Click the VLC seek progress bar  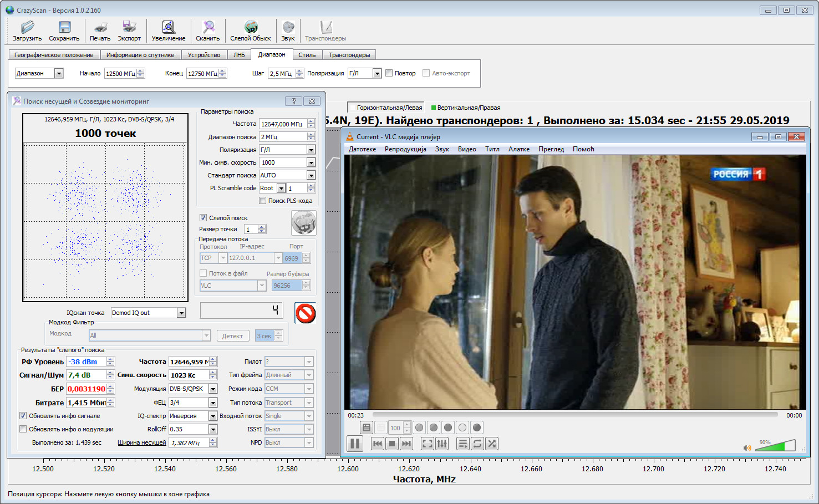click(575, 414)
